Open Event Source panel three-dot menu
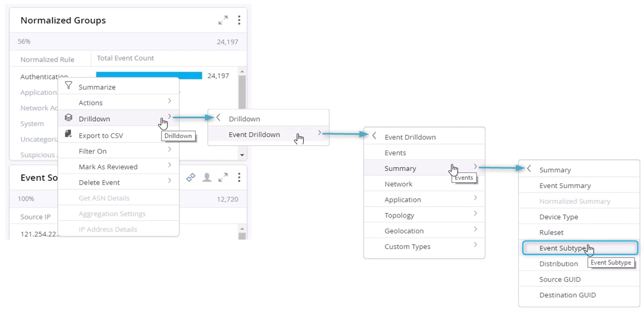This screenshot has height=312, width=644. pos(239,178)
